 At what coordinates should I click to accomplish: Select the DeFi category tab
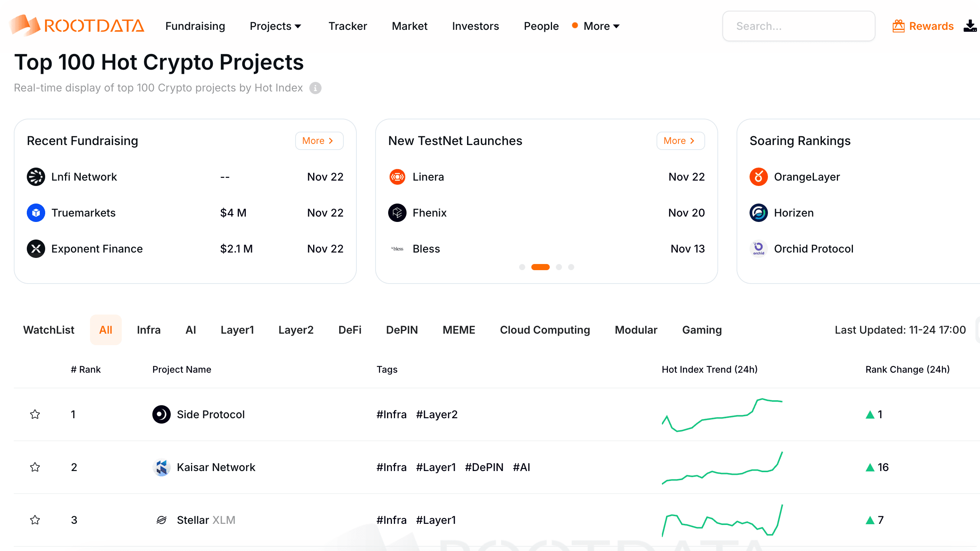(350, 330)
